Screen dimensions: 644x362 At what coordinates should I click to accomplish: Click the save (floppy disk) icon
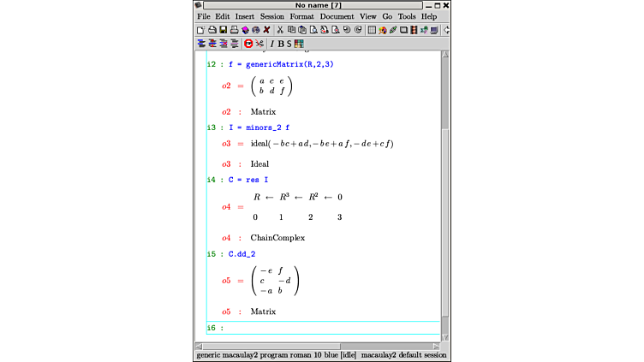(223, 30)
